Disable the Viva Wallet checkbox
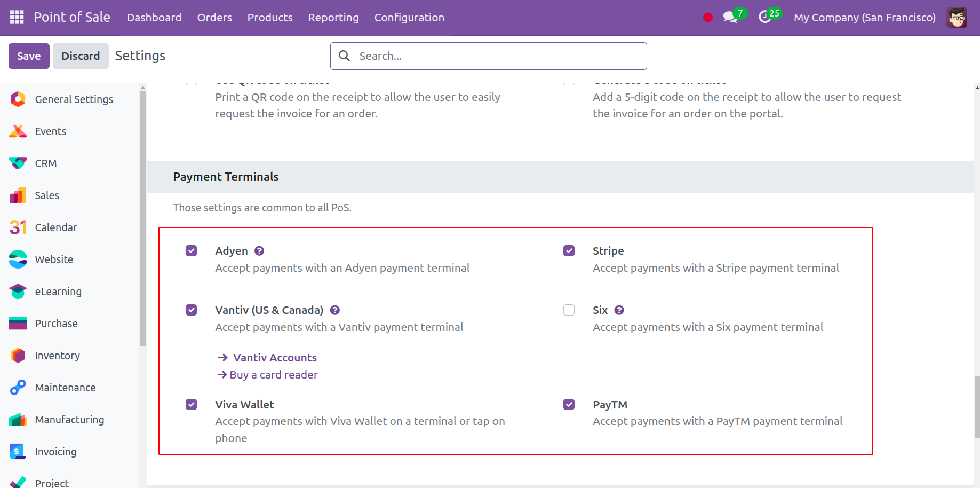 point(192,405)
